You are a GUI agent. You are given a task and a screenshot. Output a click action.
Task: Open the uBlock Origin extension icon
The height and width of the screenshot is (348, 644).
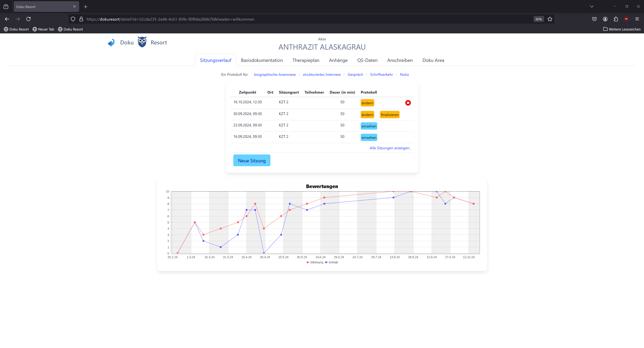626,19
